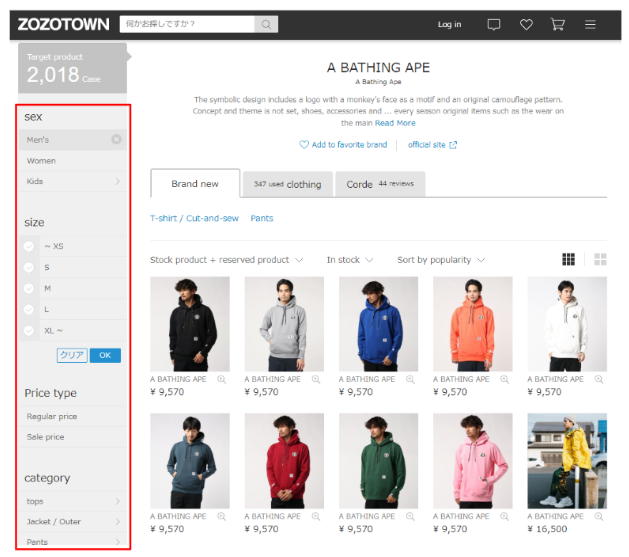Zoom the orange hoodie product preview

coord(504,379)
